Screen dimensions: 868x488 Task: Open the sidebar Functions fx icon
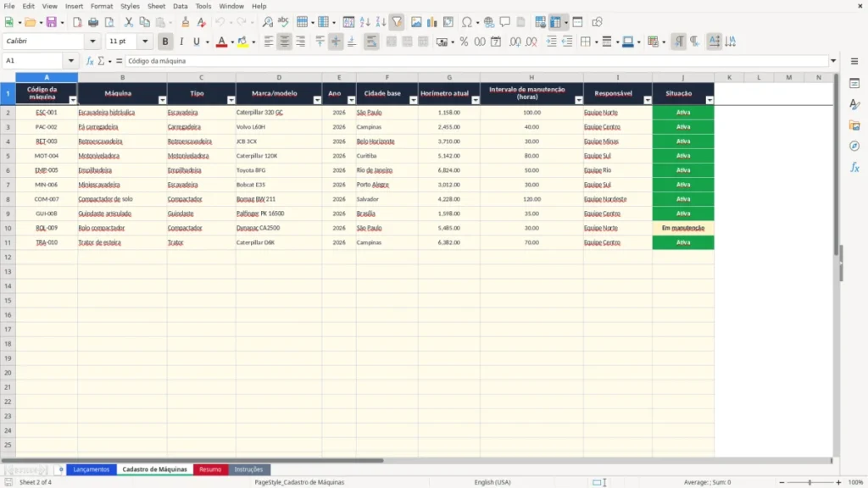click(854, 167)
